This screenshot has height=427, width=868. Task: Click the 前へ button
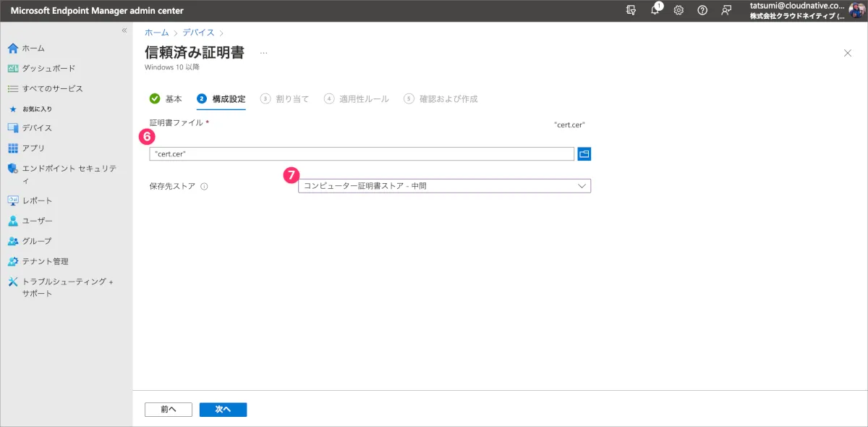point(169,410)
